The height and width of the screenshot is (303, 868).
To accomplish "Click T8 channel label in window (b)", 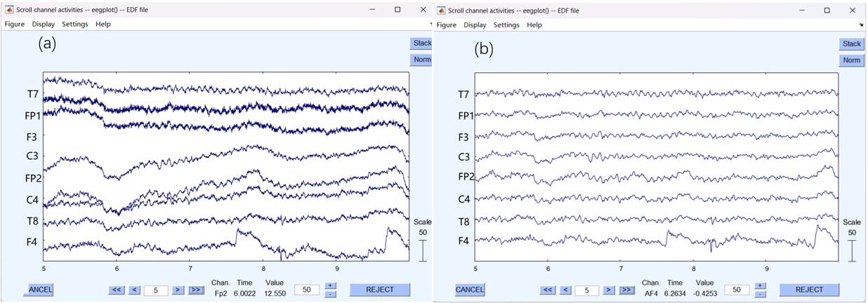I will pyautogui.click(x=463, y=221).
